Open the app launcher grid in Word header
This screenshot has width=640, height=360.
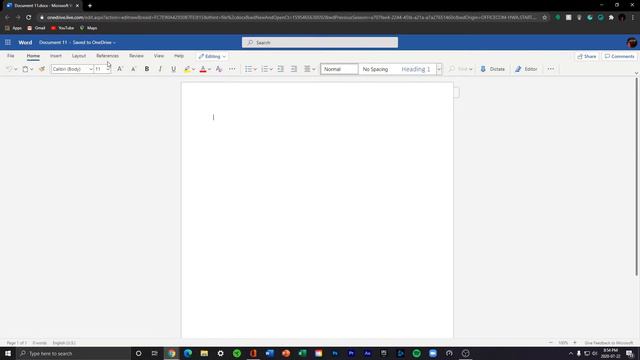pyautogui.click(x=8, y=42)
